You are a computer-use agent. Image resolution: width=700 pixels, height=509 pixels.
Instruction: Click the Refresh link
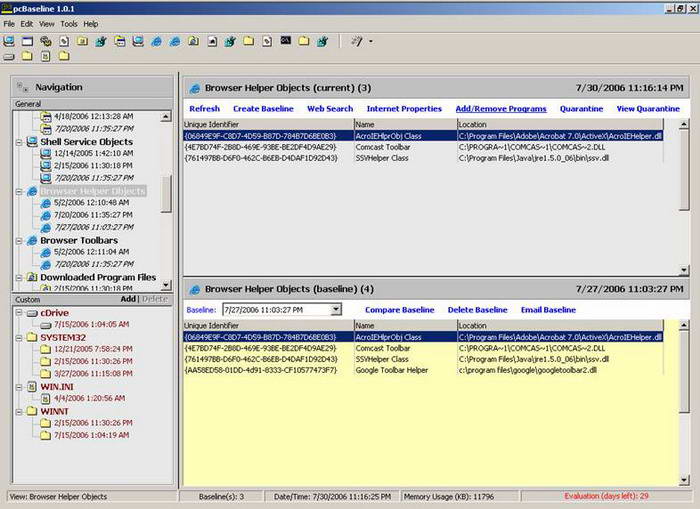pyautogui.click(x=204, y=108)
